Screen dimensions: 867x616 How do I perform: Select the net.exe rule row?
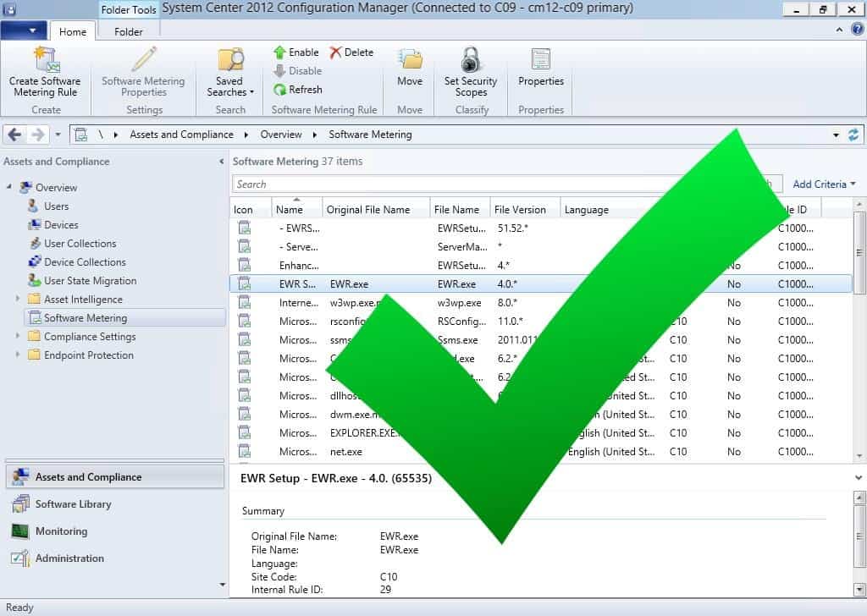pos(541,451)
